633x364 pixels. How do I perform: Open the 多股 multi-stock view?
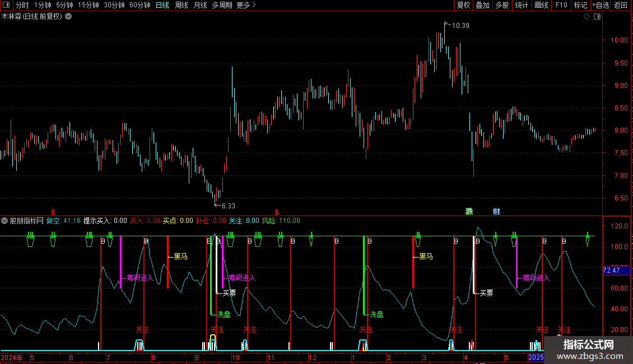502,5
